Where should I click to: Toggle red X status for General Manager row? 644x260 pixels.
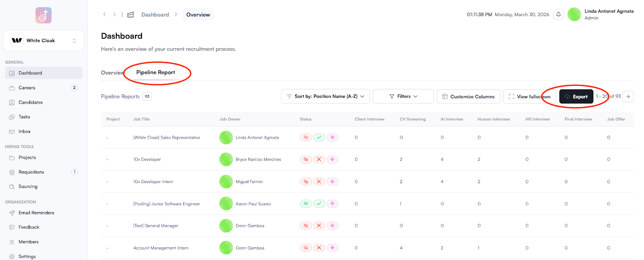pyautogui.click(x=319, y=226)
